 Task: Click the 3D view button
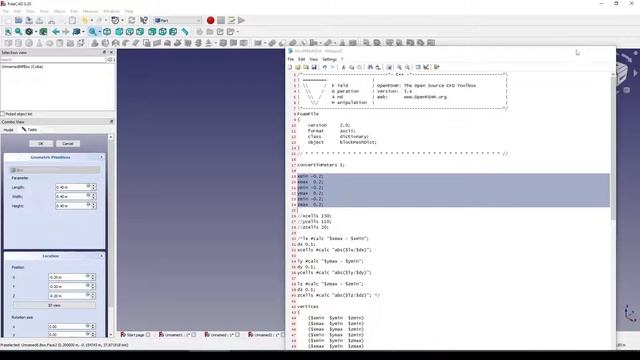pyautogui.click(x=54, y=305)
